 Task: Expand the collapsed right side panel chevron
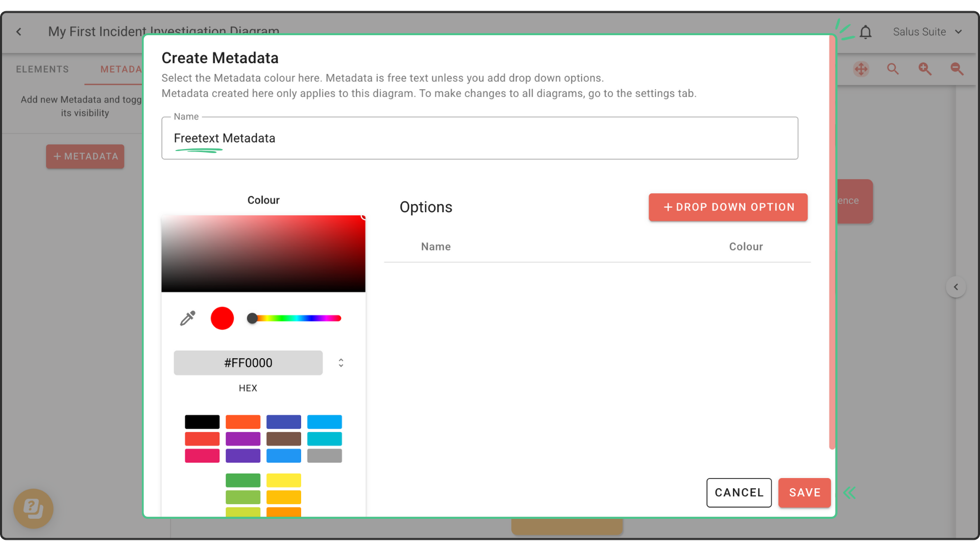pos(955,287)
